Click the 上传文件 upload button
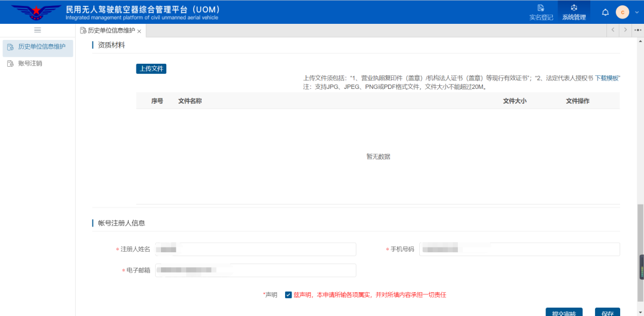Viewport: 644px width, 316px height. click(151, 69)
